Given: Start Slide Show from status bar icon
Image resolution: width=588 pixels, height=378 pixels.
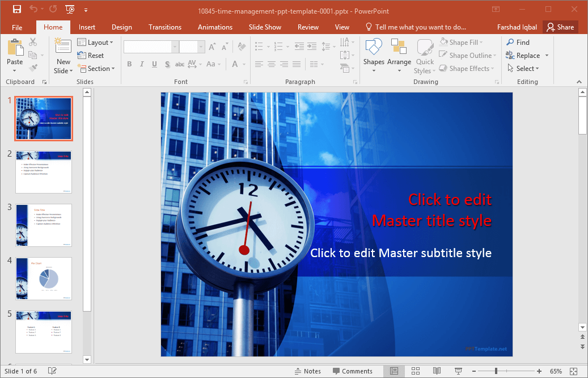Looking at the screenshot, I should [458, 371].
